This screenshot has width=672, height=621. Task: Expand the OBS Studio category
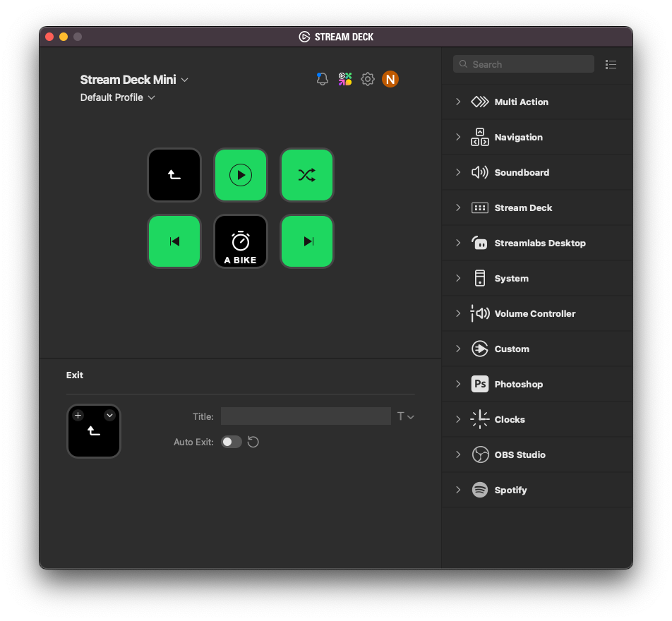pyautogui.click(x=457, y=454)
